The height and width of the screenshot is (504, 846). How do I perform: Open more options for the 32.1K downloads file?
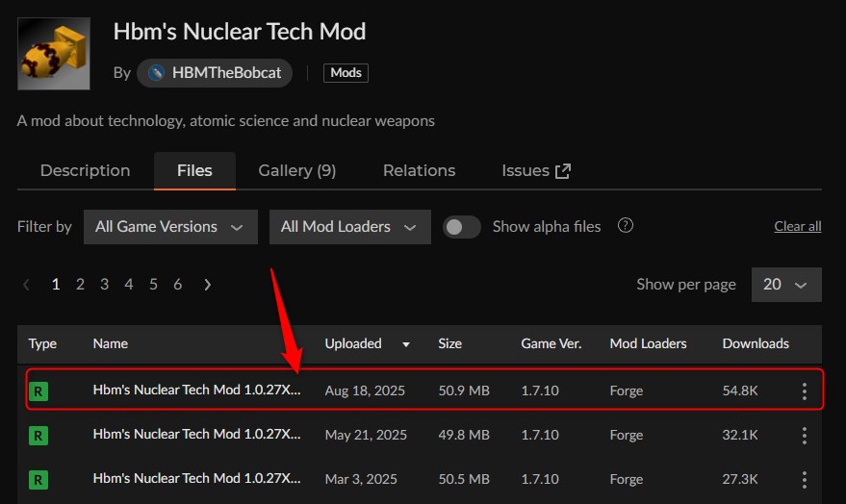(x=804, y=436)
